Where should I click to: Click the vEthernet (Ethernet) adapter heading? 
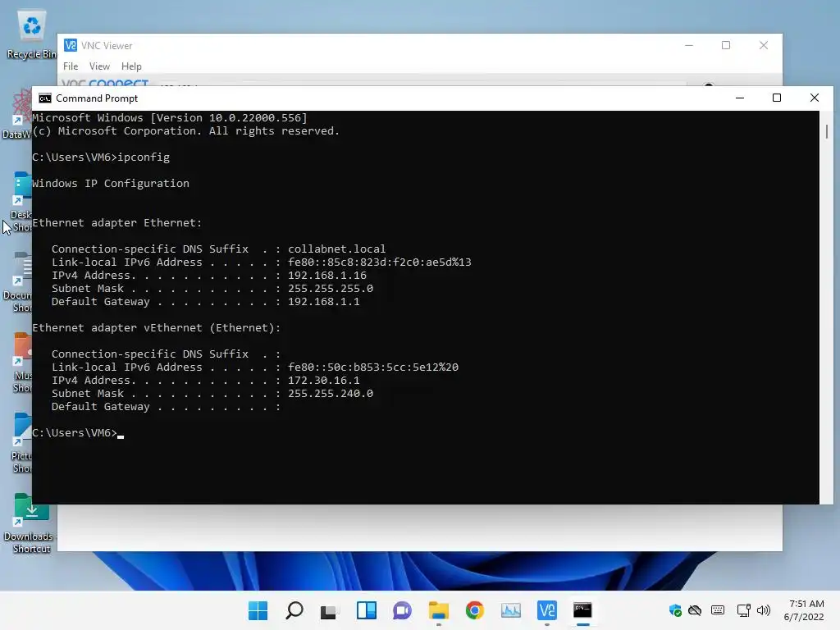[x=157, y=328]
